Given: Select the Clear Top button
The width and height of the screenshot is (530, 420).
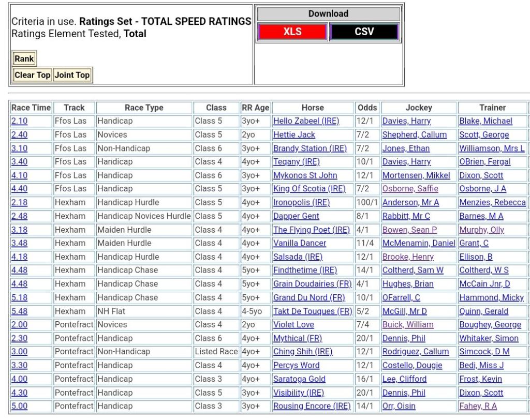Looking at the screenshot, I should click(32, 75).
